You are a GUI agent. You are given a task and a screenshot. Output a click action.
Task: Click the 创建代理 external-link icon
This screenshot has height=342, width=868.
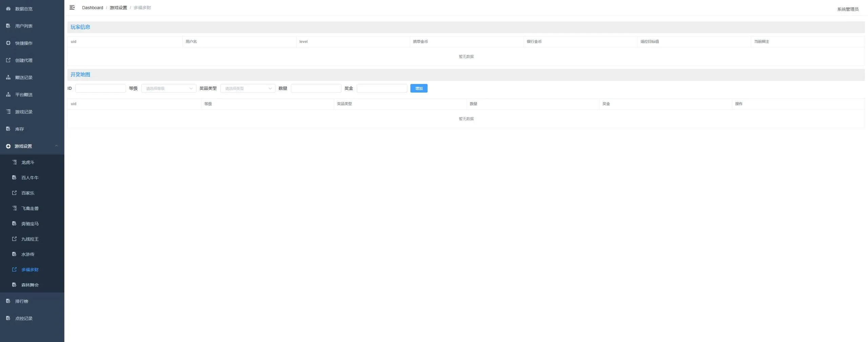click(8, 60)
